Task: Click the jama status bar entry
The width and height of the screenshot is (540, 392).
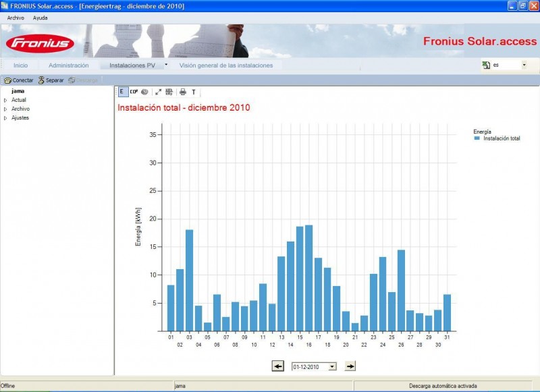Action: point(180,386)
